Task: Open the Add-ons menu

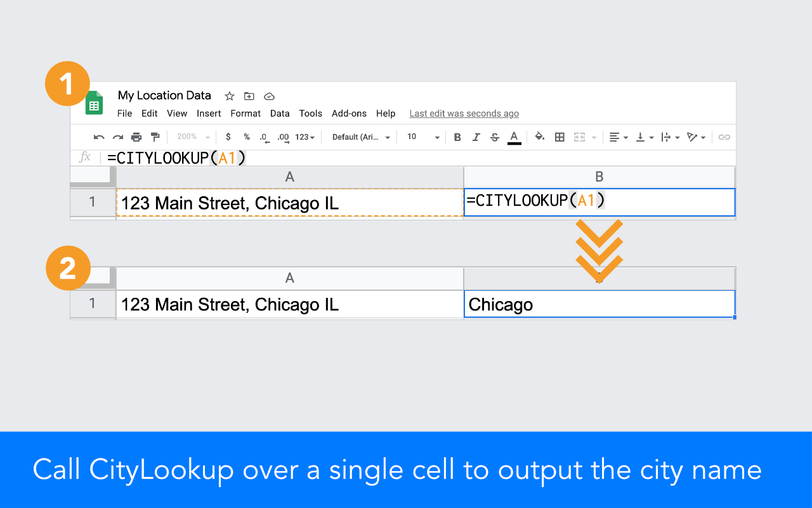Action: [x=349, y=114]
